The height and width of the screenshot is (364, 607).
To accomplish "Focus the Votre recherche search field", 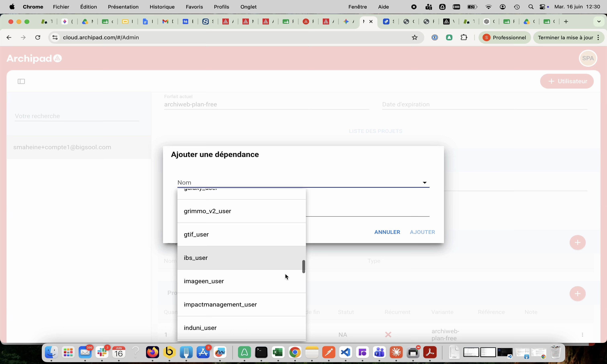I will tap(77, 116).
